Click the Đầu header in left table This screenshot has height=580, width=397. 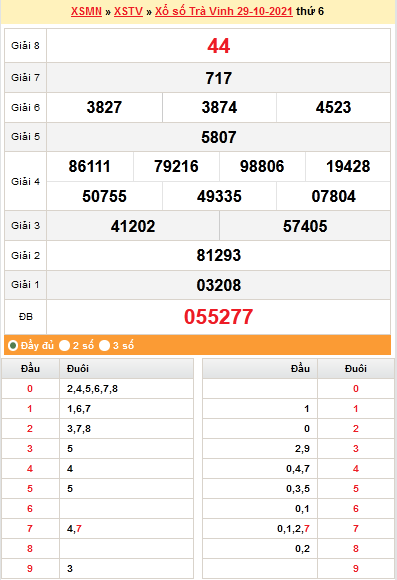30,368
